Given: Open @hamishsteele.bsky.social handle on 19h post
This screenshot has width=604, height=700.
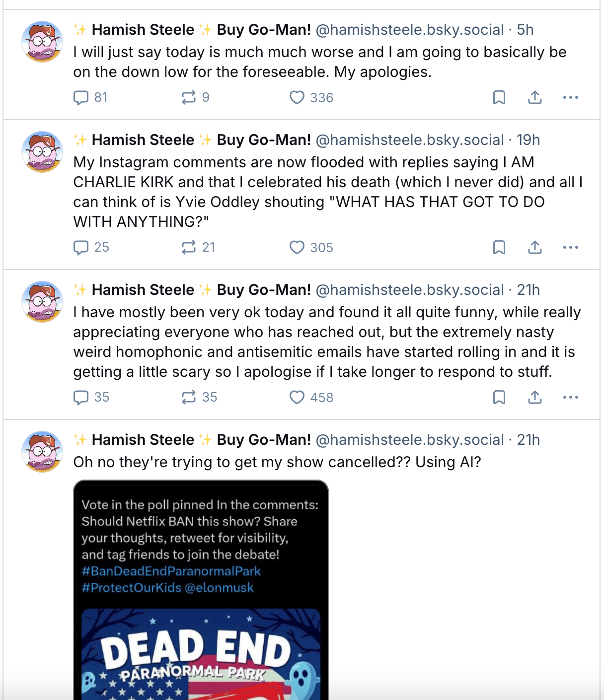Looking at the screenshot, I should point(410,140).
